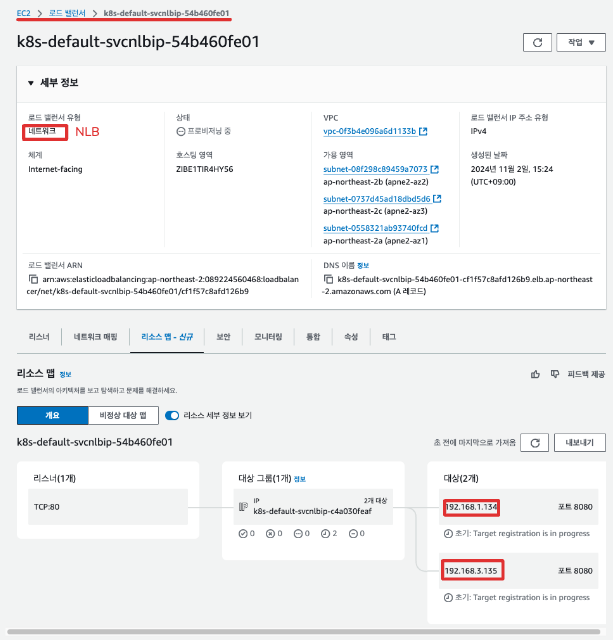613x640 pixels.
Task: Open the 작업 actions dropdown
Action: (581, 42)
